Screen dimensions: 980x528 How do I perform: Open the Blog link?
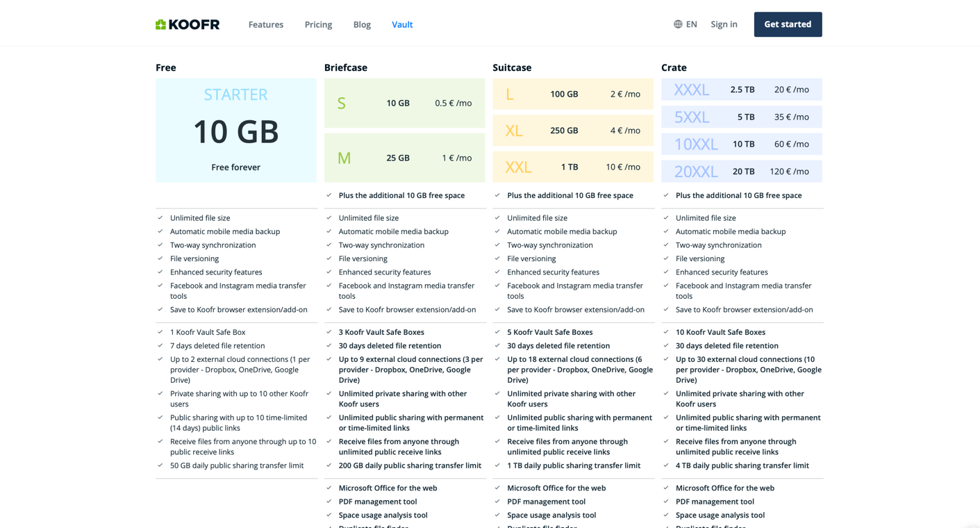coord(362,24)
